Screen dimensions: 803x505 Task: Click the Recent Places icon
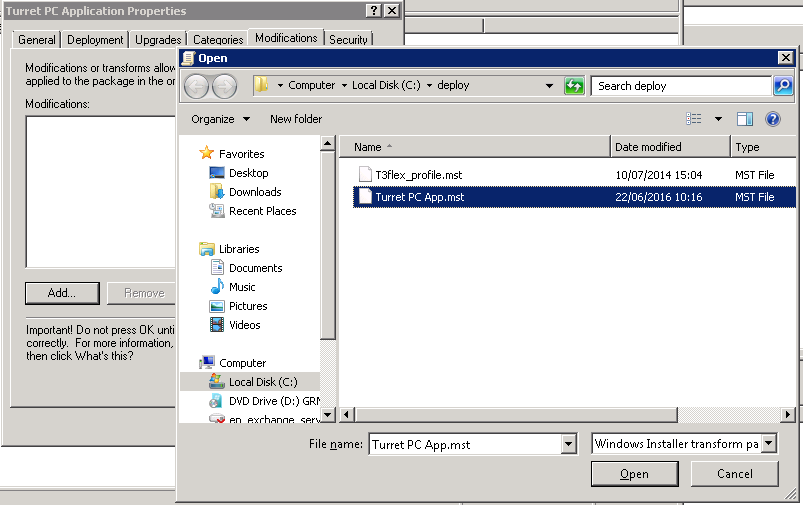pos(217,211)
